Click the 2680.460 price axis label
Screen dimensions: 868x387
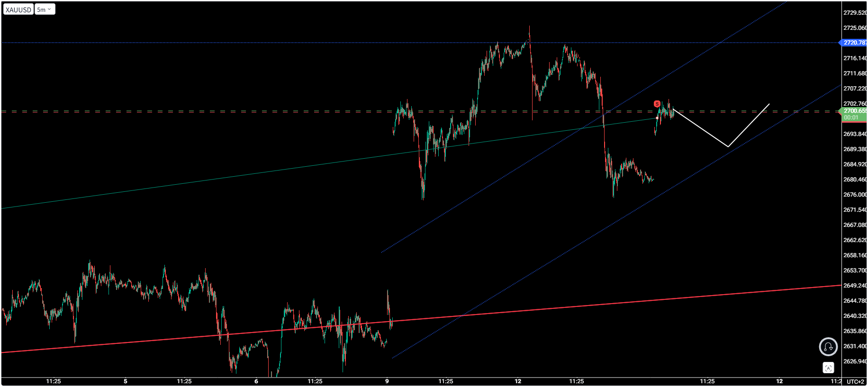tap(855, 180)
